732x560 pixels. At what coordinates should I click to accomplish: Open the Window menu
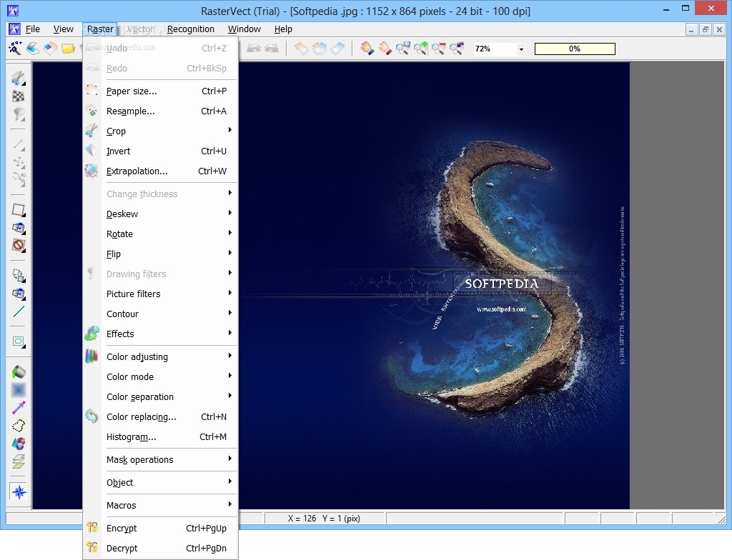[244, 29]
